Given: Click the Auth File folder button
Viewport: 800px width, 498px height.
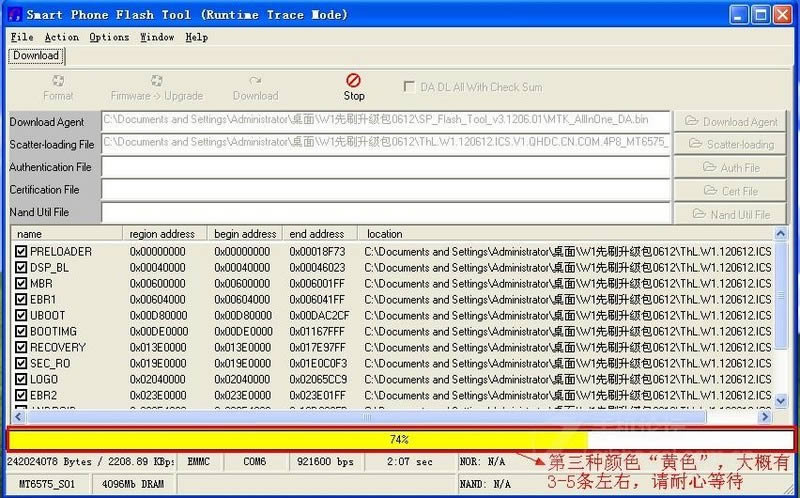Looking at the screenshot, I should pos(729,167).
